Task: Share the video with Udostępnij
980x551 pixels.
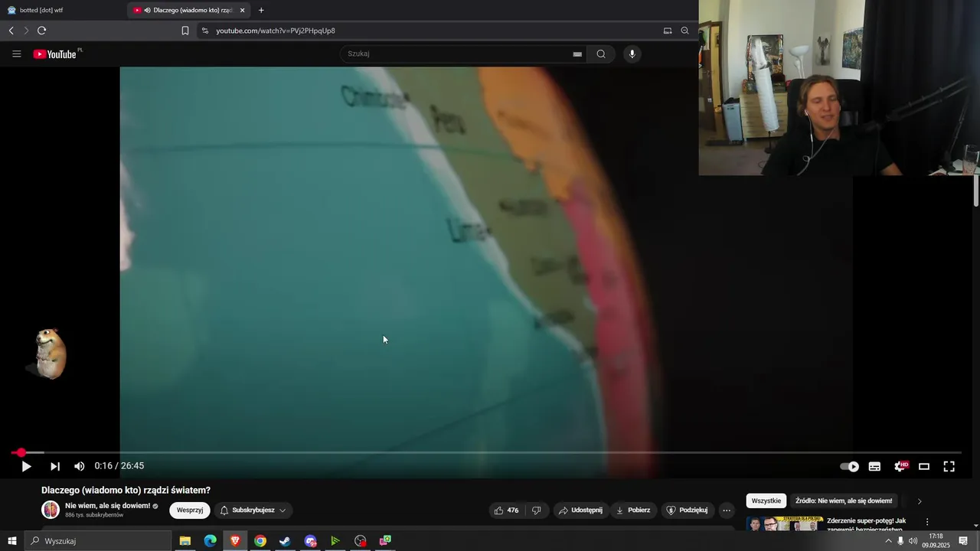Action: 580,510
